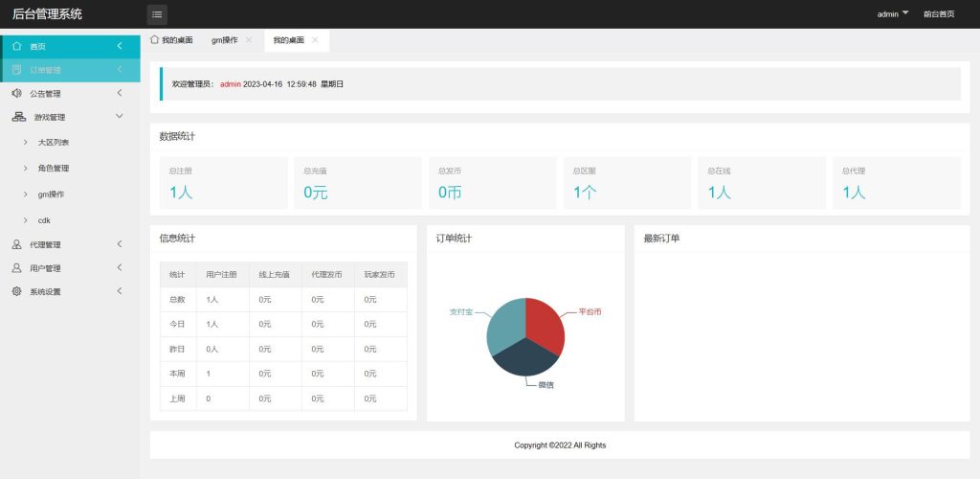Viewport: 980px width, 479px height.
Task: Click the home icon beside 首页
Action: pos(17,46)
